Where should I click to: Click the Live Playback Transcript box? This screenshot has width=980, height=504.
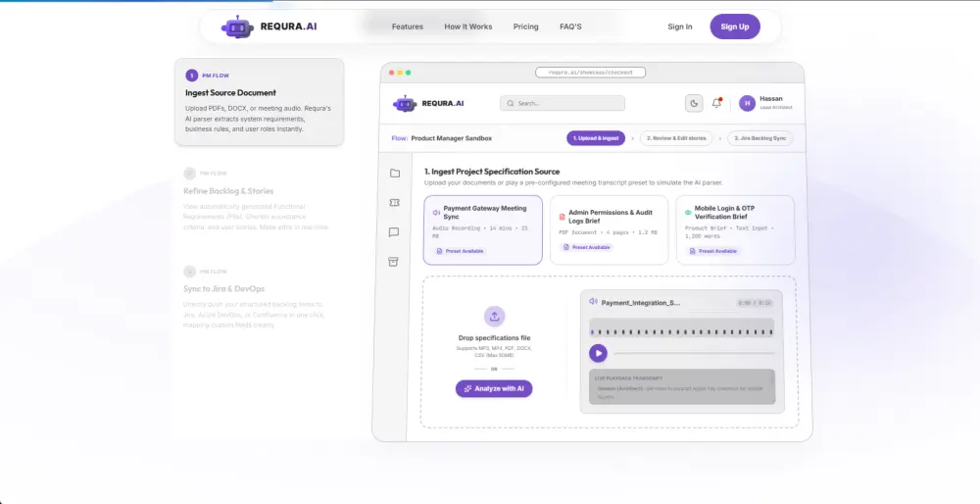[682, 387]
